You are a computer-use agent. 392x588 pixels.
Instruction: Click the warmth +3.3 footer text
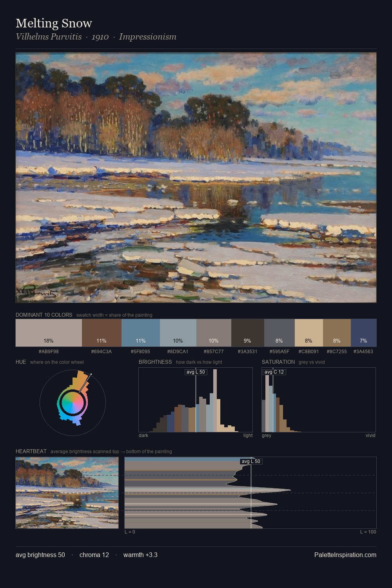tap(140, 555)
